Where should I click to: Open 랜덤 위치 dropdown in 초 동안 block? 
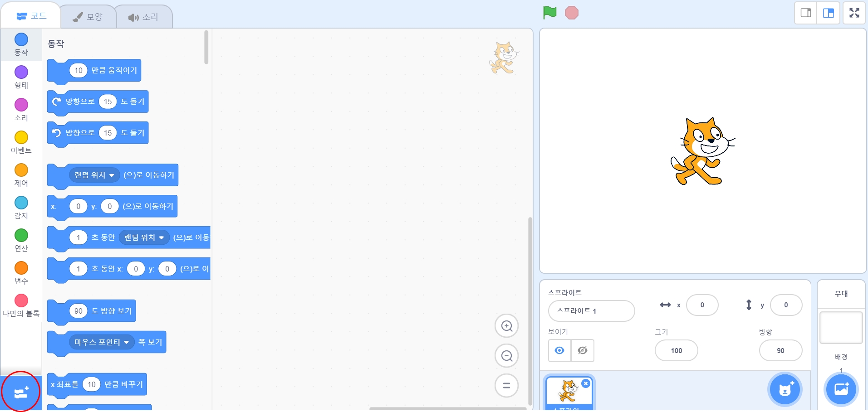144,238
